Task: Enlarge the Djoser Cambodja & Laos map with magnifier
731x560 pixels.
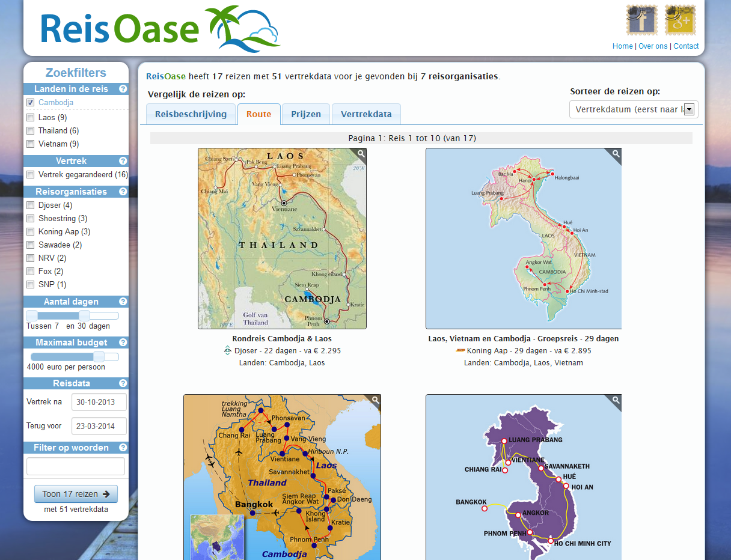Action: (361, 154)
